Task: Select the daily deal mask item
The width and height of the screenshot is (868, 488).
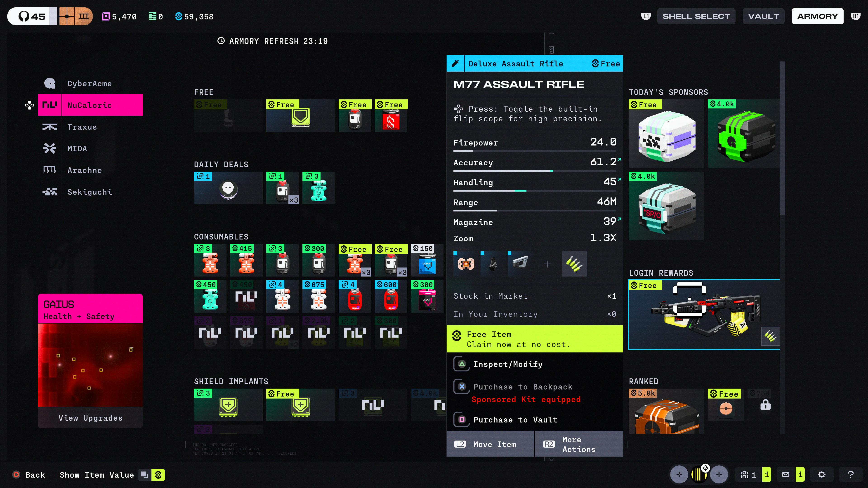Action: coord(228,188)
